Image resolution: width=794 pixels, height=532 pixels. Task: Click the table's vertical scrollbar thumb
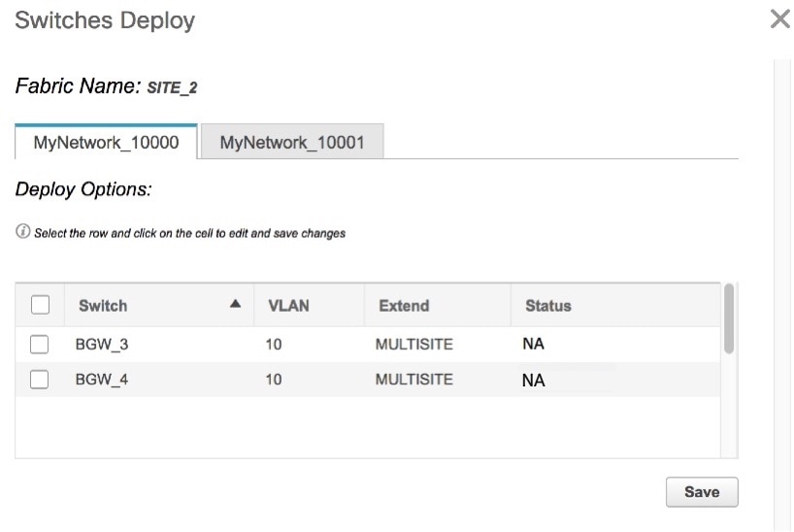(x=729, y=318)
